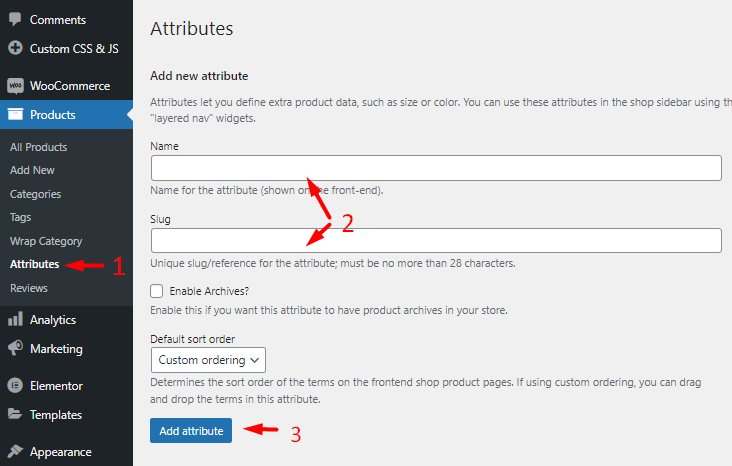Click the Marketing megaphone icon
732x466 pixels.
coord(15,348)
